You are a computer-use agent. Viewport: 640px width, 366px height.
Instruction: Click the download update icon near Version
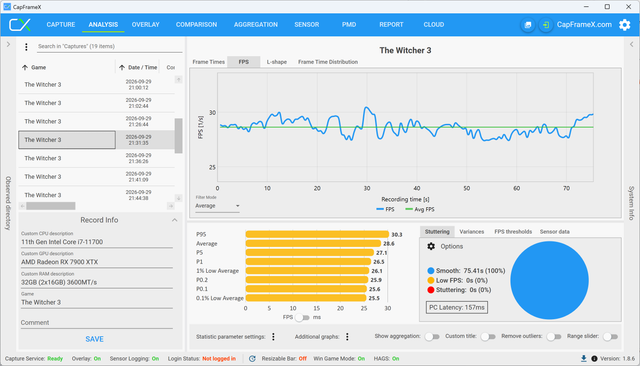[584, 359]
